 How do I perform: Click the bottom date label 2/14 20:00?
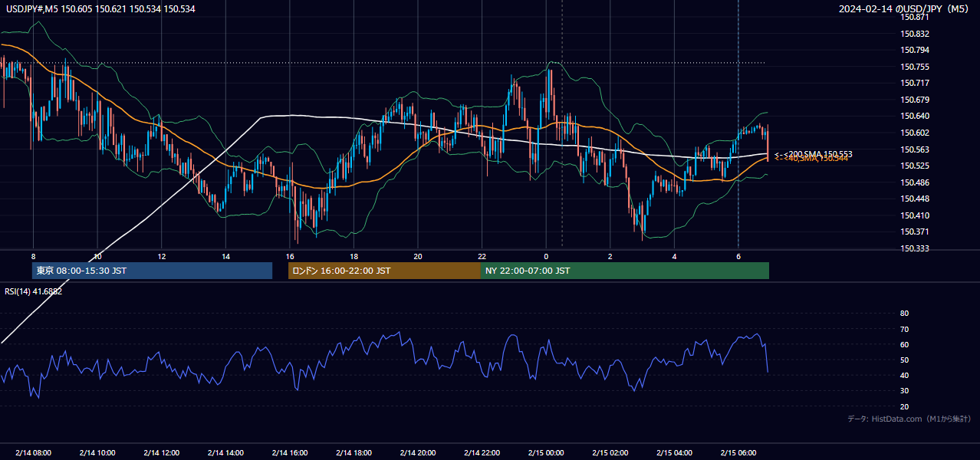click(x=417, y=452)
